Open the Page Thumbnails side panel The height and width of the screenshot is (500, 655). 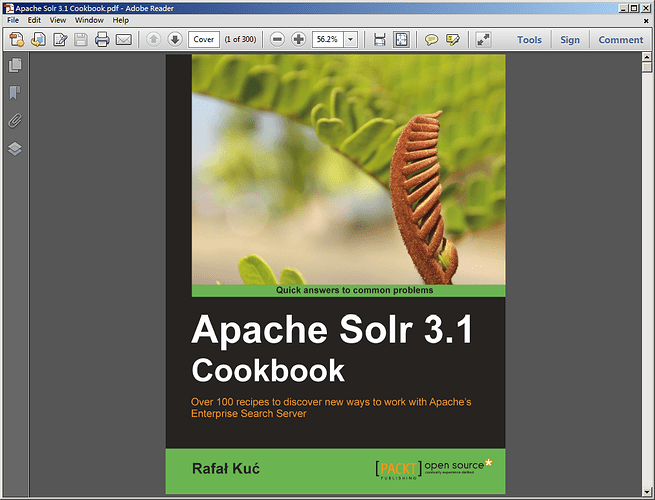pyautogui.click(x=15, y=65)
